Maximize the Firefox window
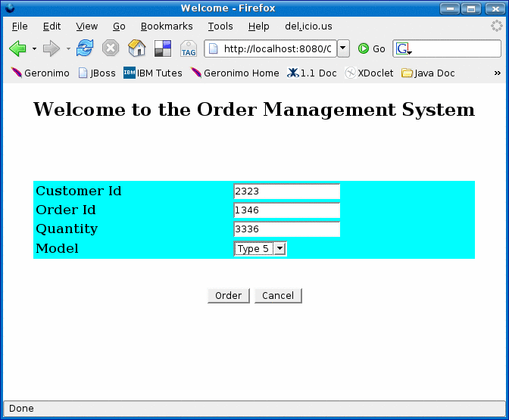 [x=471, y=9]
